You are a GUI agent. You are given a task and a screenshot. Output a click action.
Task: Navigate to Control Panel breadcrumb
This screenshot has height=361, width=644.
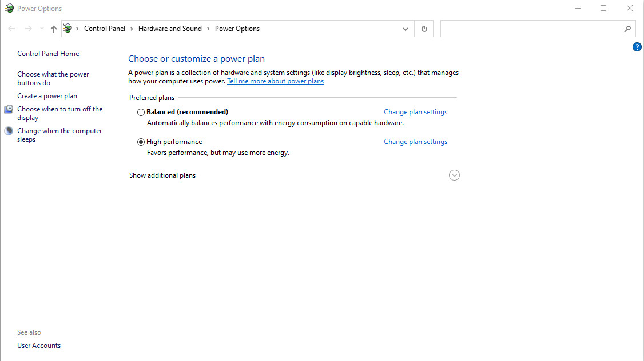click(104, 29)
